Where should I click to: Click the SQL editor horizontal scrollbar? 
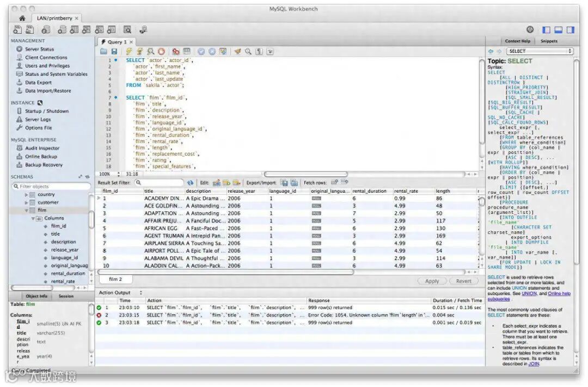pos(306,174)
